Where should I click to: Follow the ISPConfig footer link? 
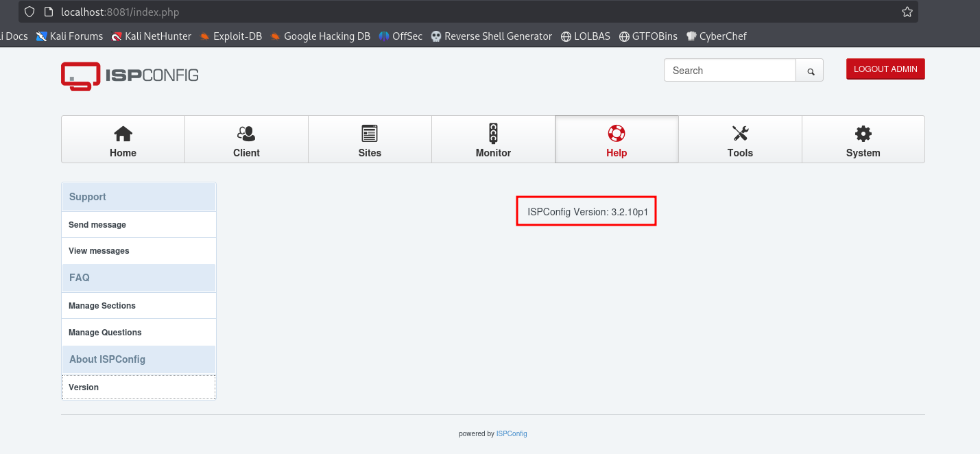click(512, 433)
